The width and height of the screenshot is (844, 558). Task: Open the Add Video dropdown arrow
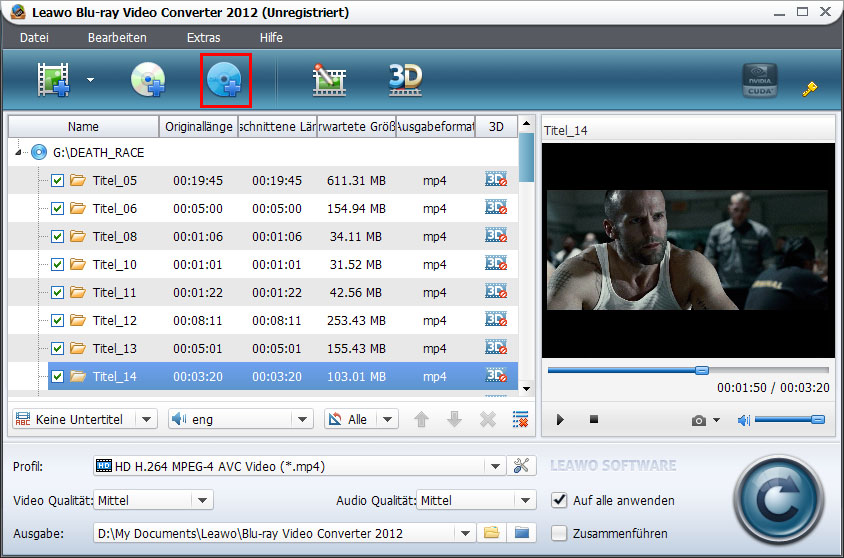[90, 80]
